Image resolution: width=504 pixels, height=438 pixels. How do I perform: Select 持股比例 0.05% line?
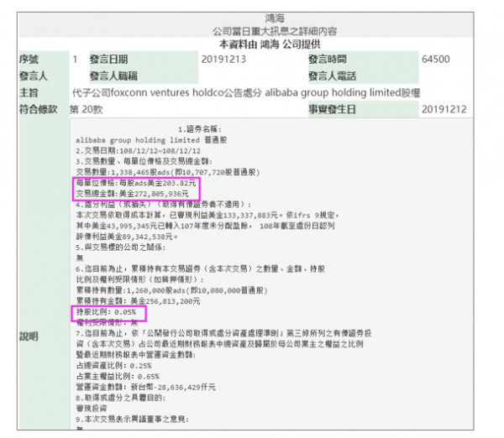(106, 312)
